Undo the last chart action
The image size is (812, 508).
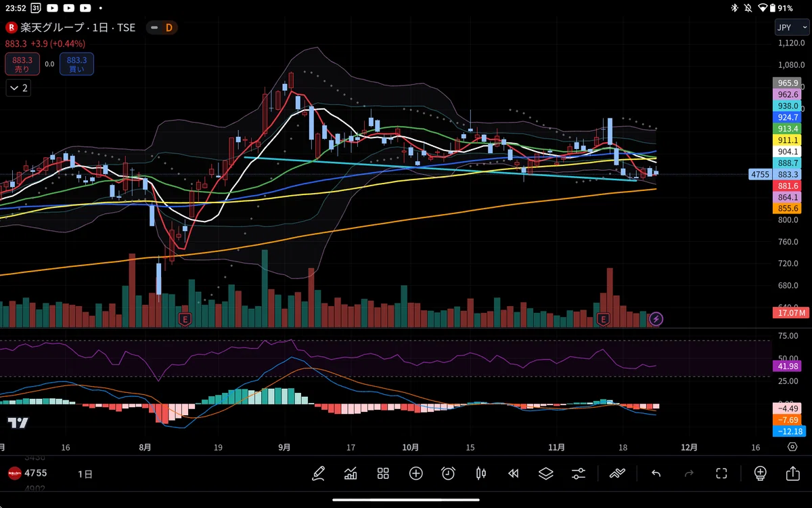pos(656,473)
